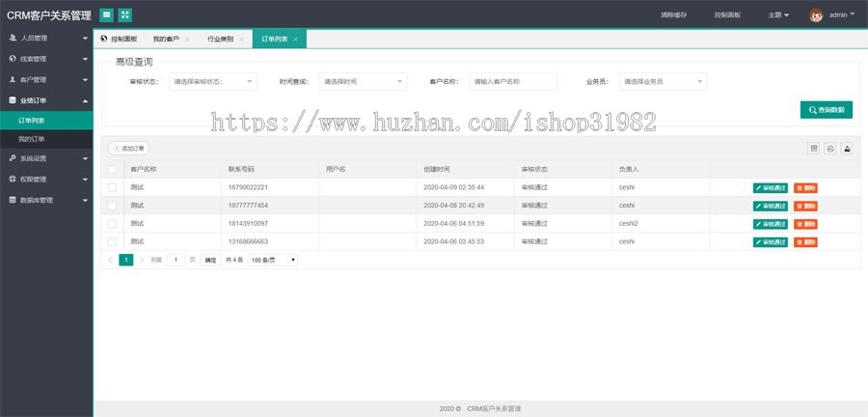Viewport: 868px width, 417px height.
Task: Switch to the 控制面板 tab
Action: (120, 40)
